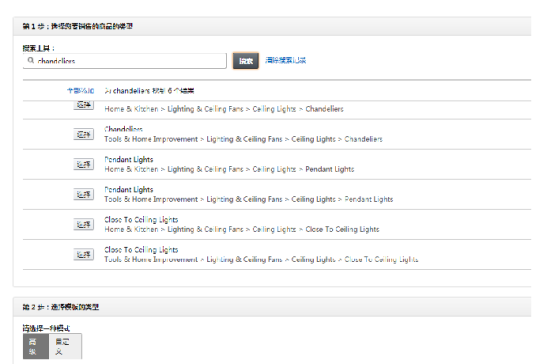This screenshot has width=533, height=364.
Task: Click Pendant Lights title above Home & Kitchen path
Action: coord(129,159)
